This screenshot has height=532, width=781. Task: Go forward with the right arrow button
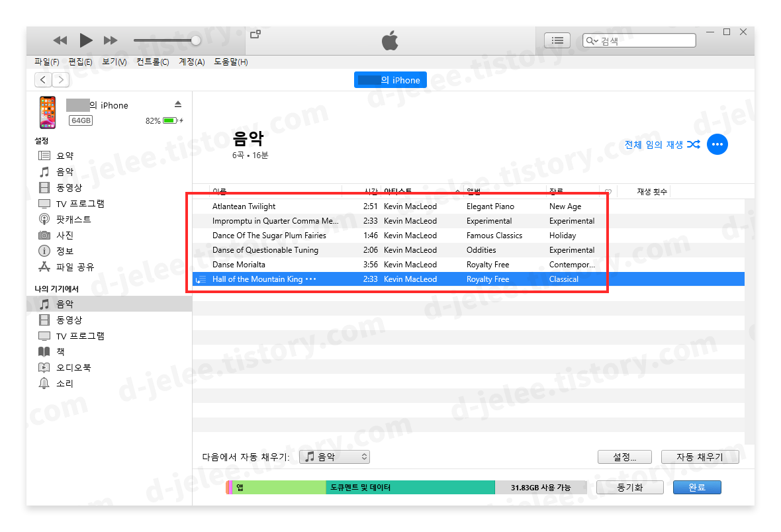[x=61, y=79]
